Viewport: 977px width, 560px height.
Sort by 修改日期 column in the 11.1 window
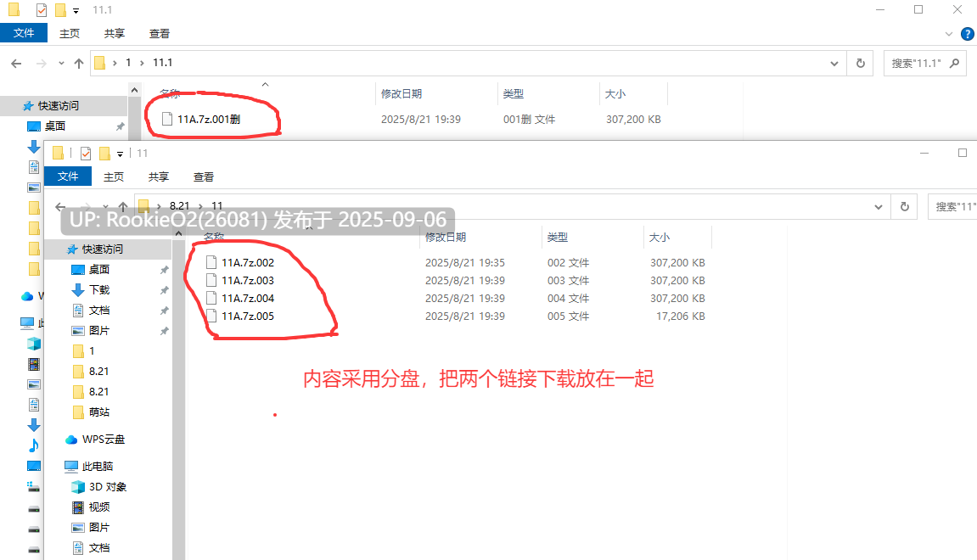pyautogui.click(x=401, y=94)
